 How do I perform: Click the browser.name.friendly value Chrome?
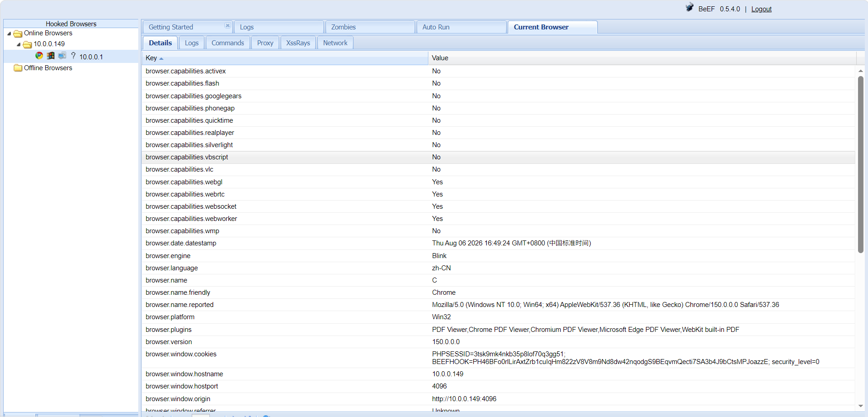pos(444,292)
